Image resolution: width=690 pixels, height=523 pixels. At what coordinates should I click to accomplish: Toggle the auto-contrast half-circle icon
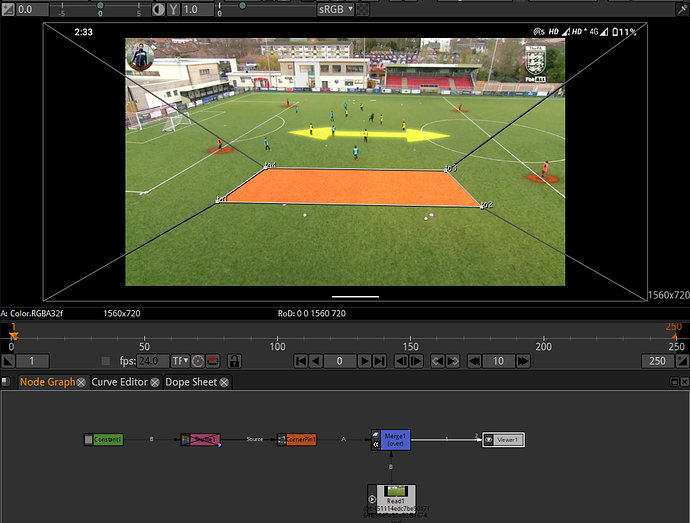pos(159,9)
